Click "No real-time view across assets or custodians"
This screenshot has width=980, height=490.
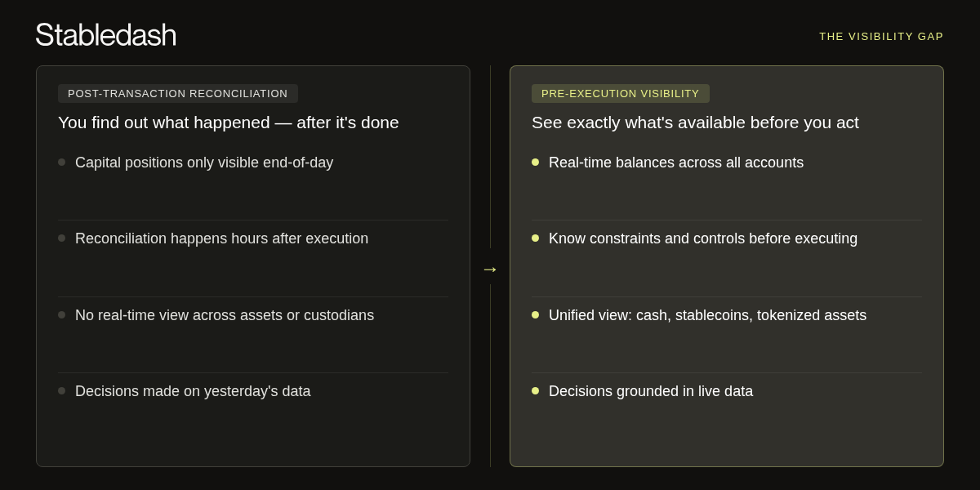click(x=225, y=315)
